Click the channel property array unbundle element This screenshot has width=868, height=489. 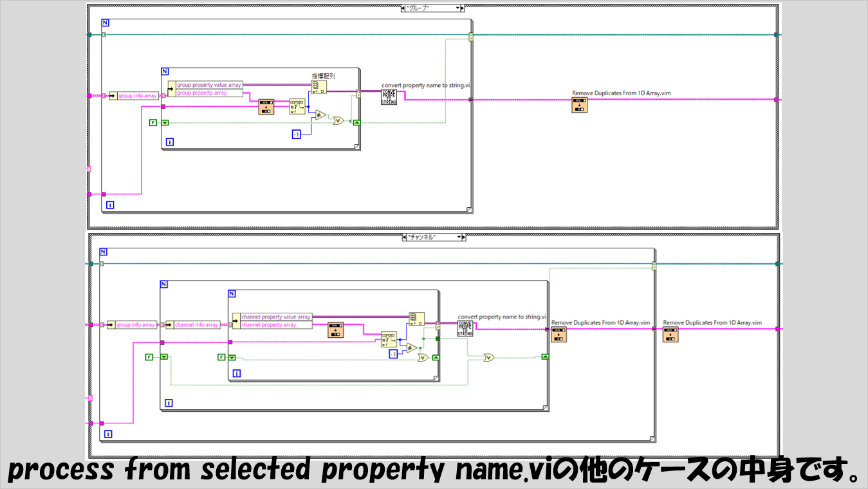[x=269, y=325]
